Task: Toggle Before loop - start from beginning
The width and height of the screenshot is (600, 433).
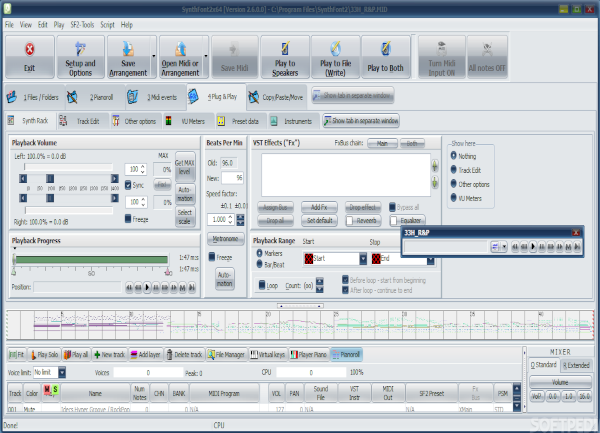Action: pyautogui.click(x=345, y=280)
